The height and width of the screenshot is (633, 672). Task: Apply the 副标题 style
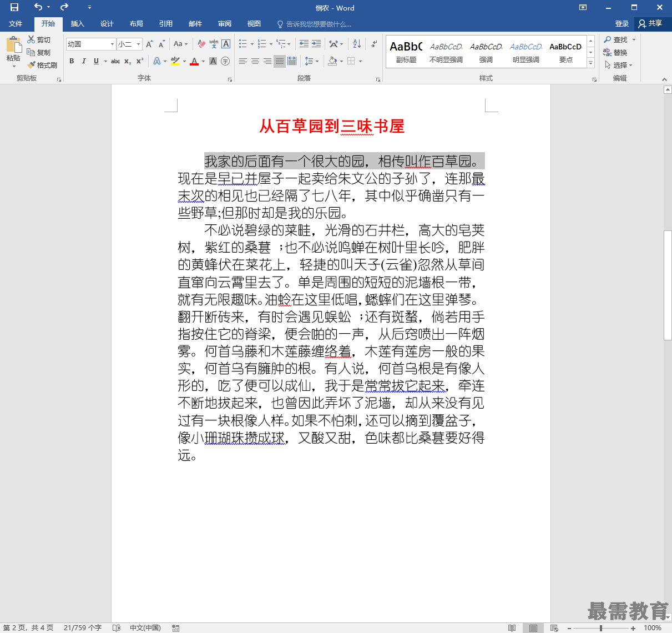(x=406, y=52)
